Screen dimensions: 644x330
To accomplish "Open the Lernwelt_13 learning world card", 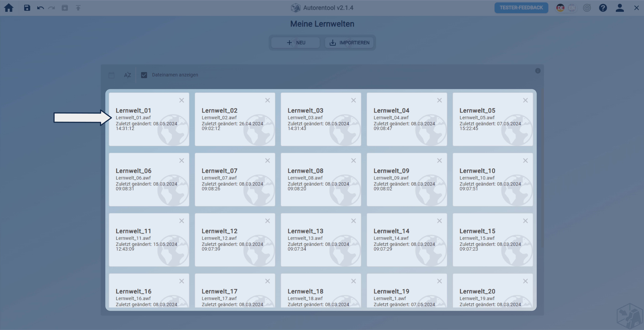I will tap(321, 240).
